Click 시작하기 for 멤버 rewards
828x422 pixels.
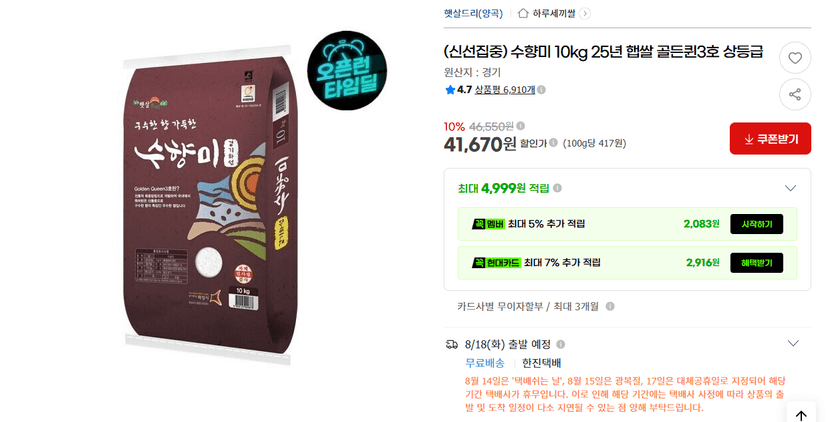[x=757, y=224]
